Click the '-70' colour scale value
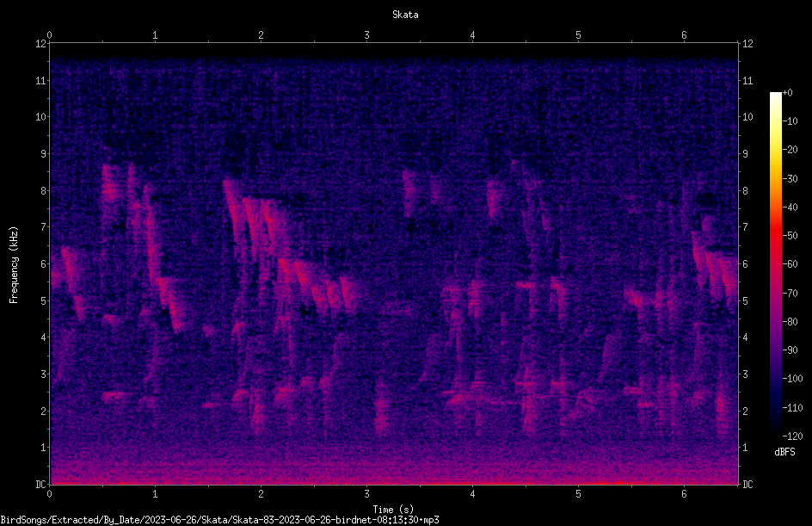Screen dimensions: 812x526 click(790, 294)
